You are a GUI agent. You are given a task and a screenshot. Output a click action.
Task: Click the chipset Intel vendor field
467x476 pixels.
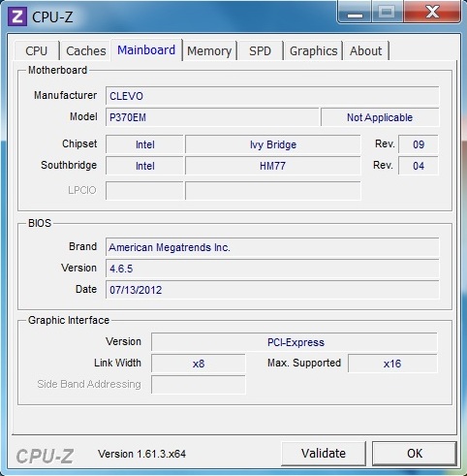pos(144,144)
